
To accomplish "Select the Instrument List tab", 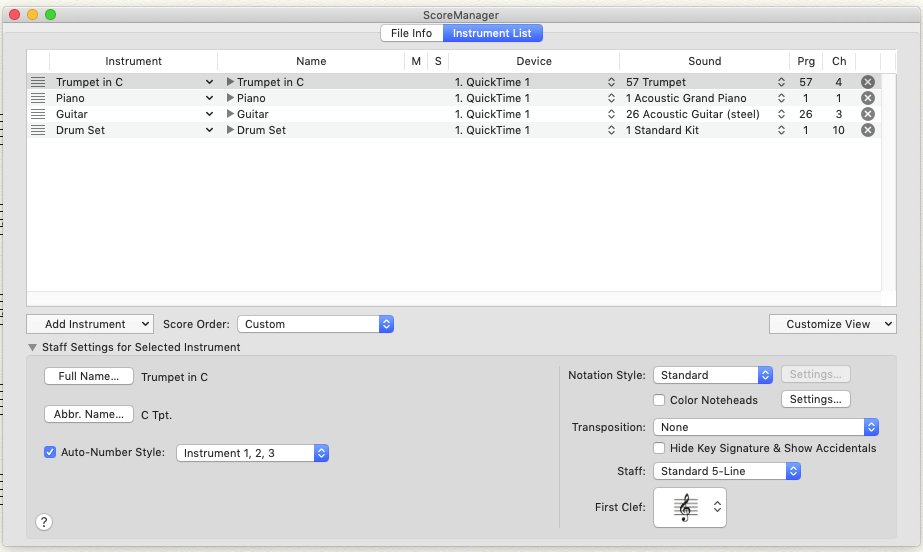I will (493, 33).
